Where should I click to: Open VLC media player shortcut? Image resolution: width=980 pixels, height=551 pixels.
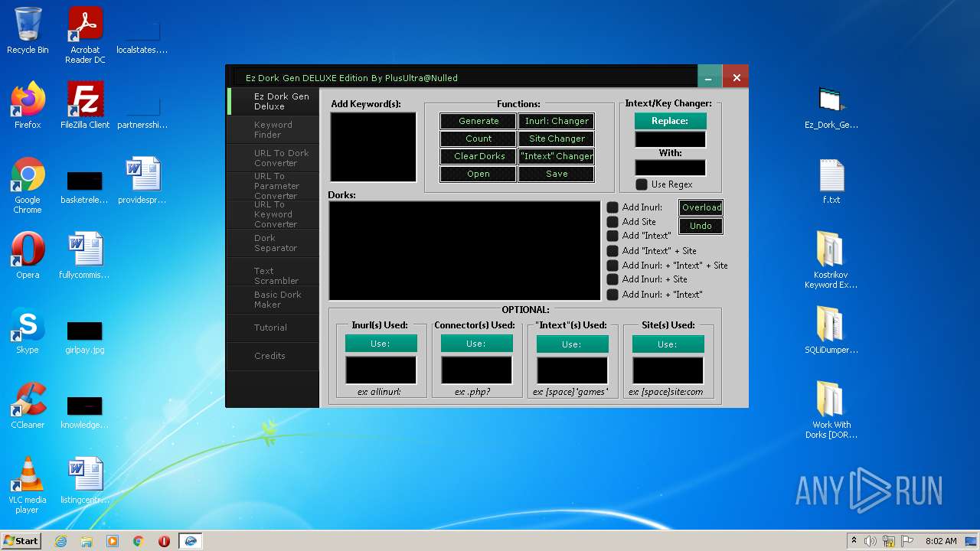28,485
